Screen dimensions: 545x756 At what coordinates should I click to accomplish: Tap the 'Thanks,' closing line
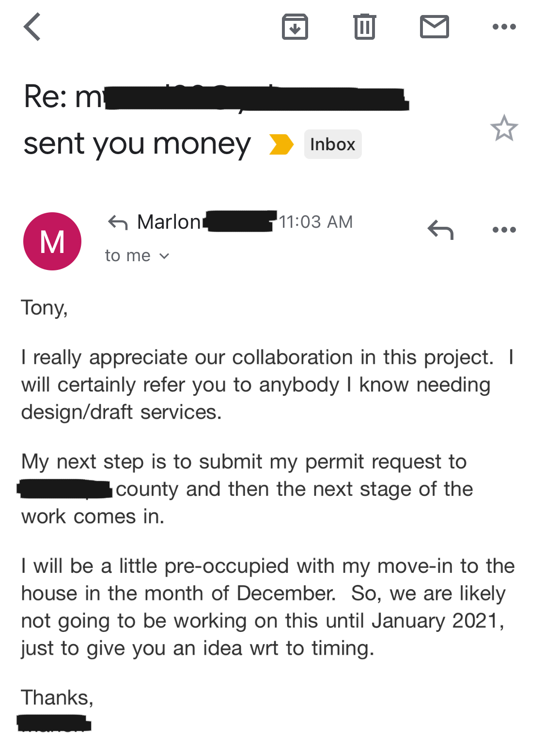(57, 698)
